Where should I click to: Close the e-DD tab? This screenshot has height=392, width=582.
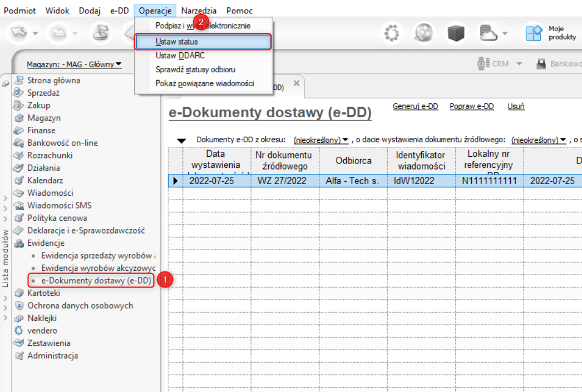(x=296, y=83)
